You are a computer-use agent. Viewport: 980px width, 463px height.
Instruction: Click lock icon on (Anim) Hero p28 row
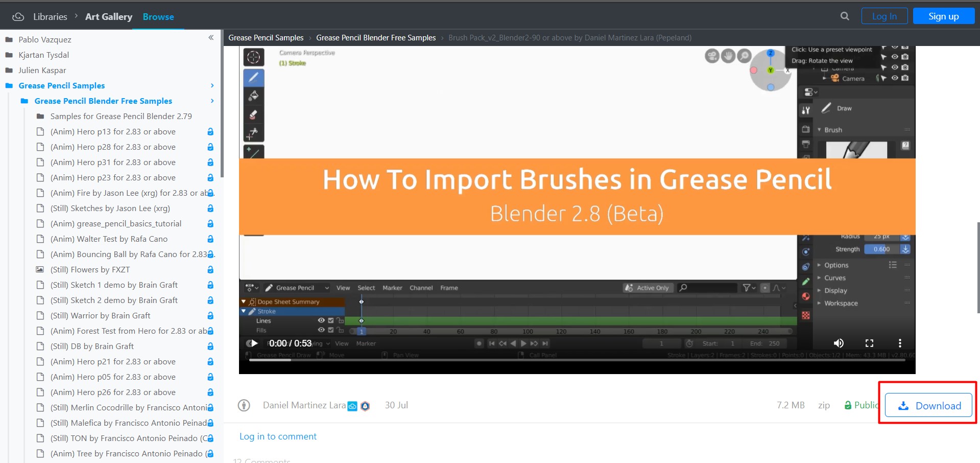210,147
